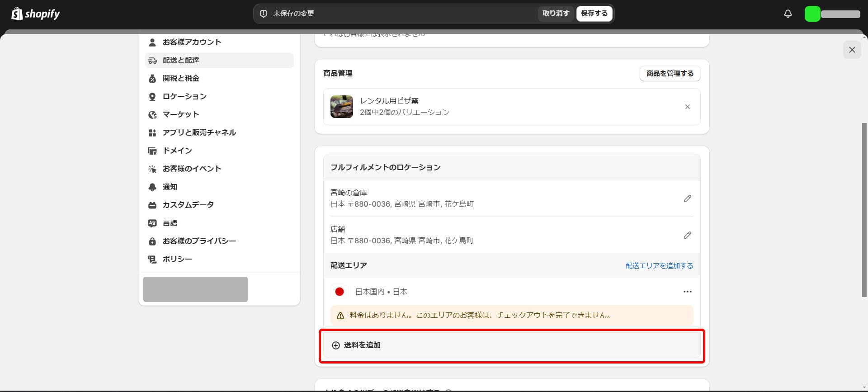
Task: Remove レンタル用ピザ窯 product with X icon
Action: coord(687,107)
